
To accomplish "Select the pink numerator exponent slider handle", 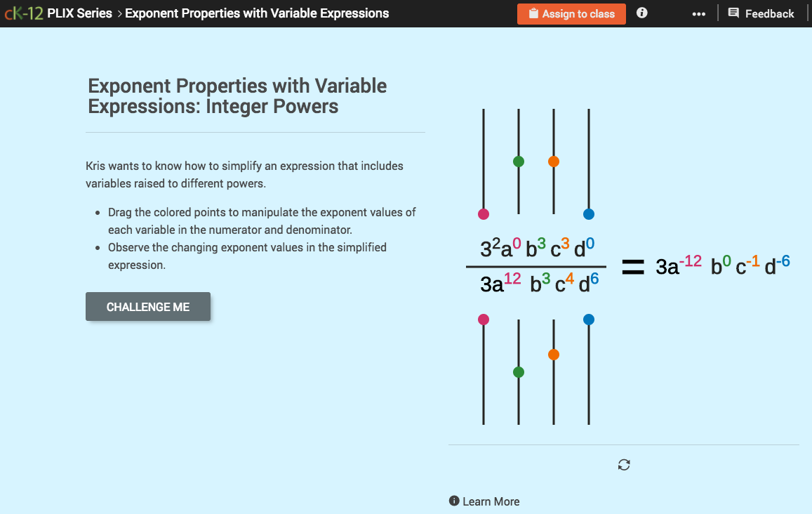I will click(483, 213).
